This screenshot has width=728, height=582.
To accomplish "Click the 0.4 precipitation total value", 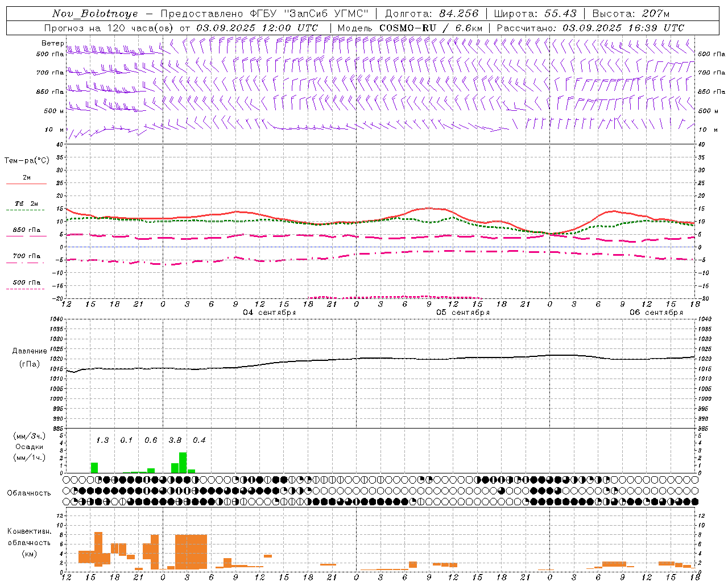I will tap(199, 440).
